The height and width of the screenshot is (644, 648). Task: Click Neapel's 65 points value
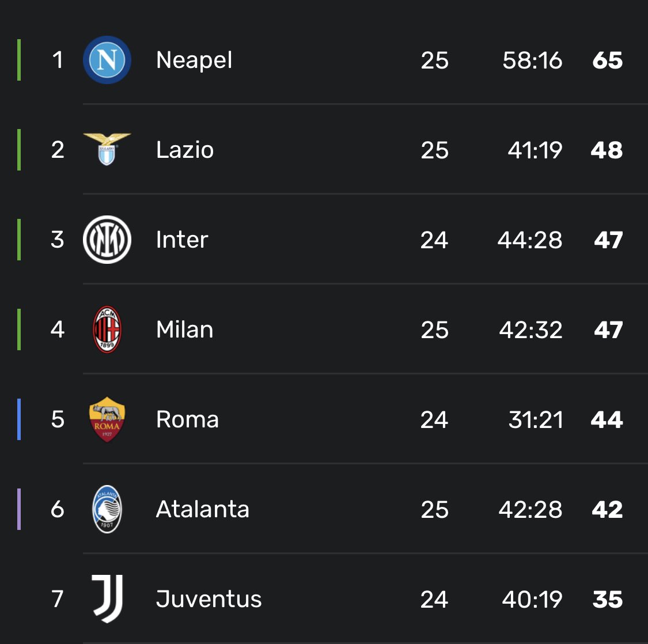click(607, 60)
